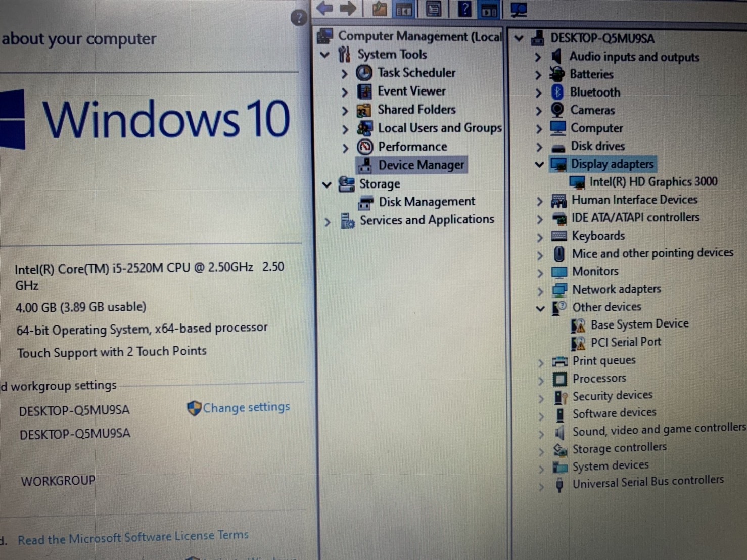Collapse the Display adapters category
Screen dimensions: 747x560
click(x=539, y=164)
